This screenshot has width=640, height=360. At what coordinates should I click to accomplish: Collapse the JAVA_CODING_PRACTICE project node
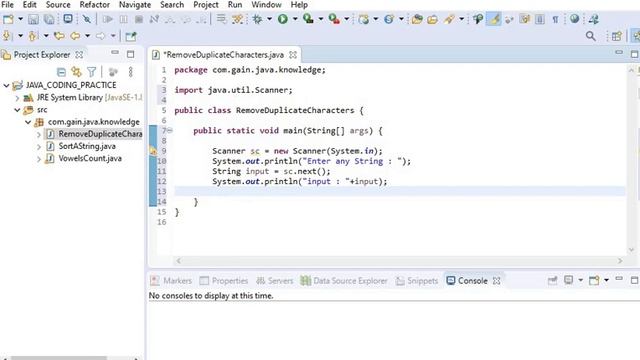pyautogui.click(x=6, y=85)
